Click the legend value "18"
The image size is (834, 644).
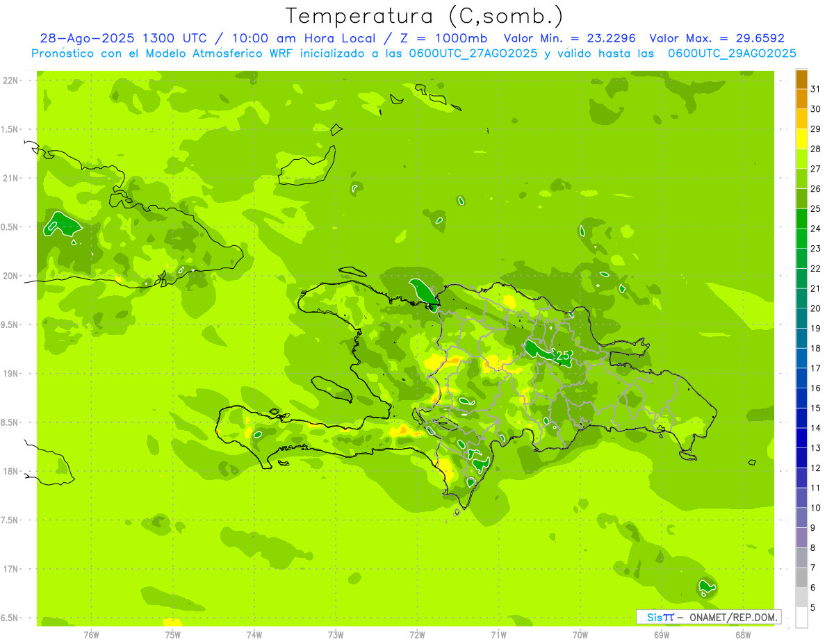tap(816, 348)
